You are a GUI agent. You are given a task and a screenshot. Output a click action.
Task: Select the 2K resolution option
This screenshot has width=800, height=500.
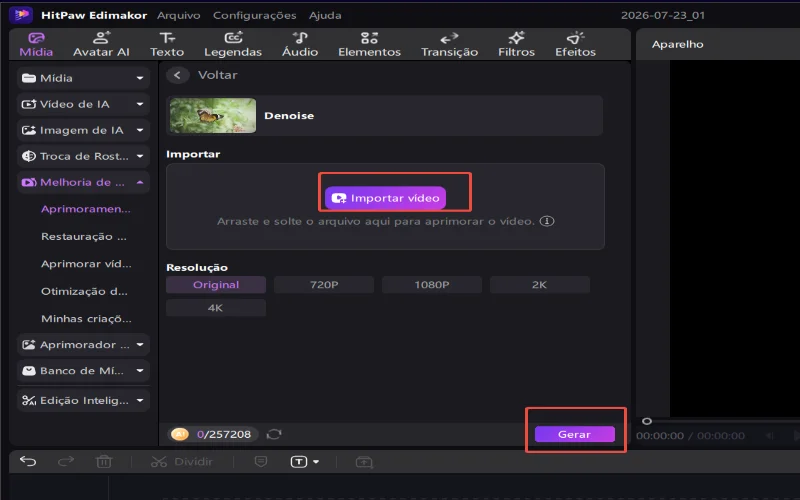540,285
